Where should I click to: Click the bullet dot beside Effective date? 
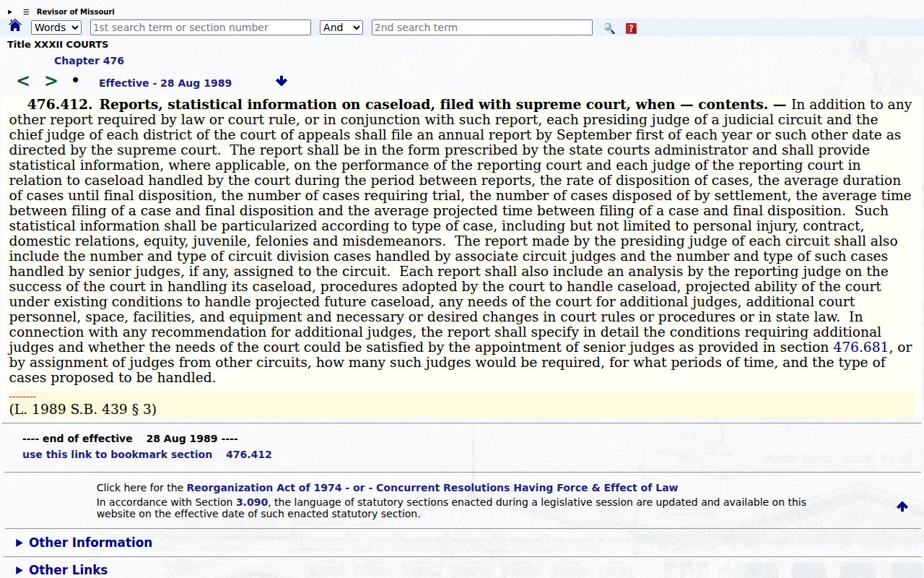[x=75, y=79]
